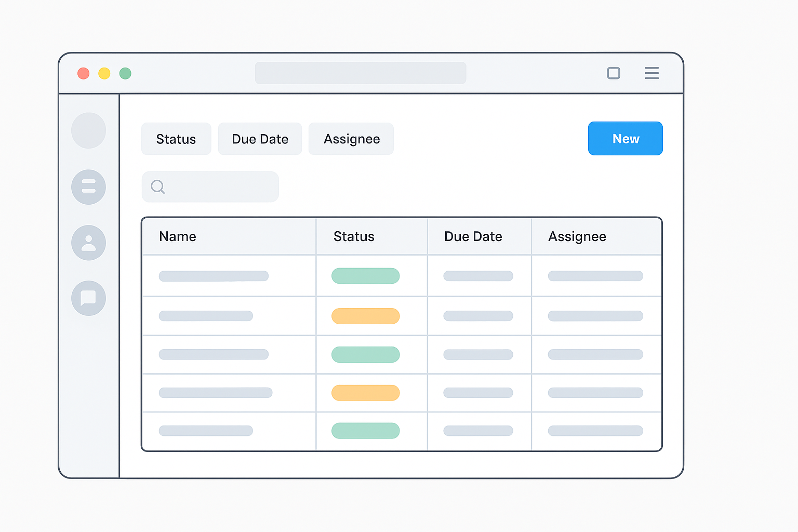798x532 pixels.
Task: Open the user profile sidebar icon
Action: pos(88,243)
